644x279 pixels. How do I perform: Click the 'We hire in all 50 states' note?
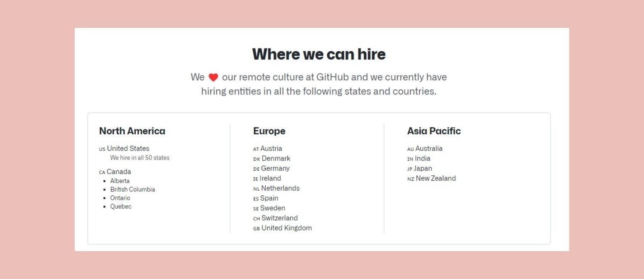click(140, 158)
